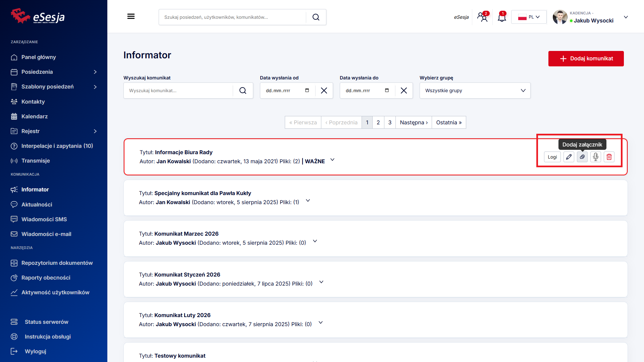
Task: Open the 'Wszystkie grupy' group dropdown
Action: 475,90
